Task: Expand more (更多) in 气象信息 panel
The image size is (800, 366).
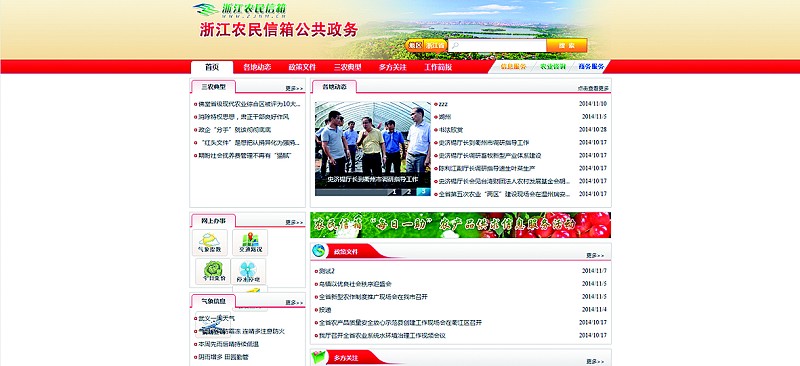Action: (x=294, y=302)
